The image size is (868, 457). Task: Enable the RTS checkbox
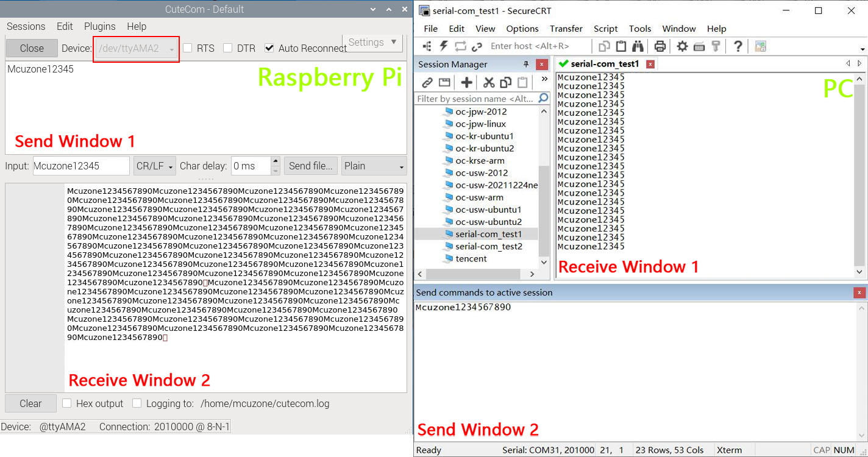[x=188, y=48]
